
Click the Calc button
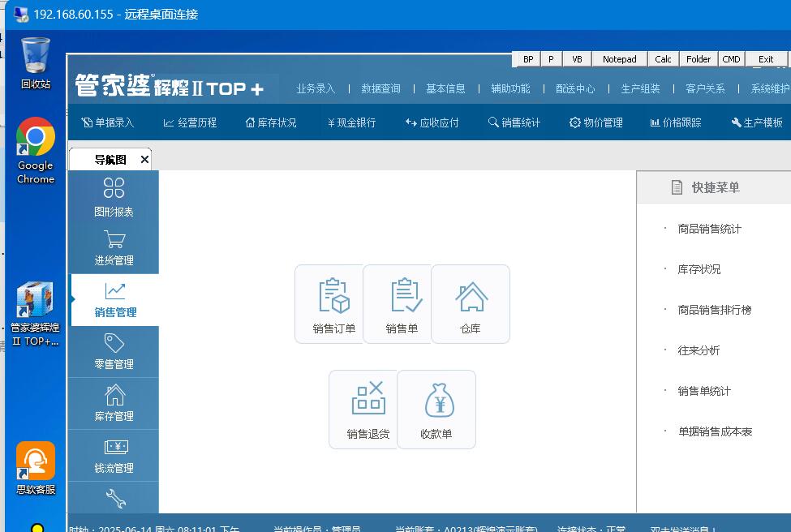coord(663,59)
